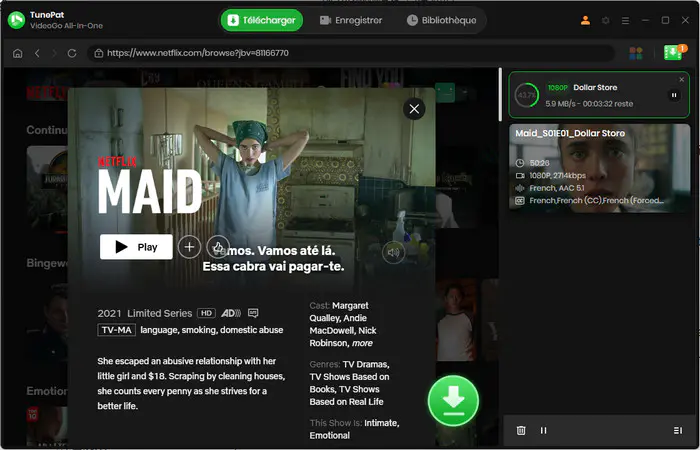Open the Maid_S01E01_Dollar Store thumbnail card
700x450 pixels.
click(600, 168)
